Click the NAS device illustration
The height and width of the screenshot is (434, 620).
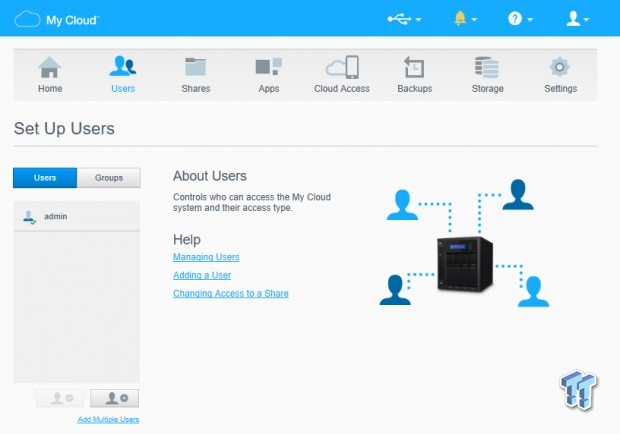click(x=465, y=264)
